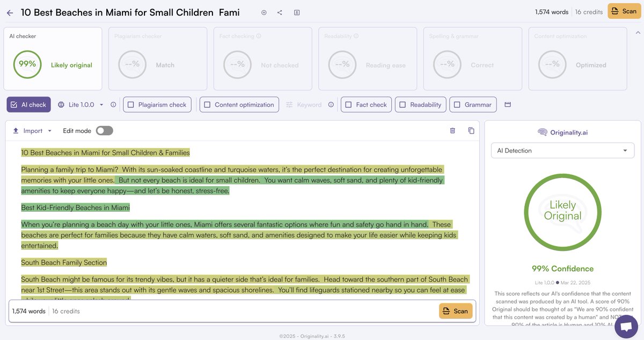Open the AI Detection dropdown in the side panel
Image resolution: width=644 pixels, height=340 pixels.
coord(562,151)
